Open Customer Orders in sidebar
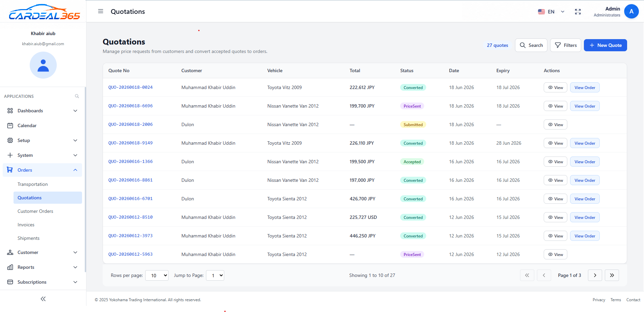Screen dimensions: 644x312 click(35, 211)
